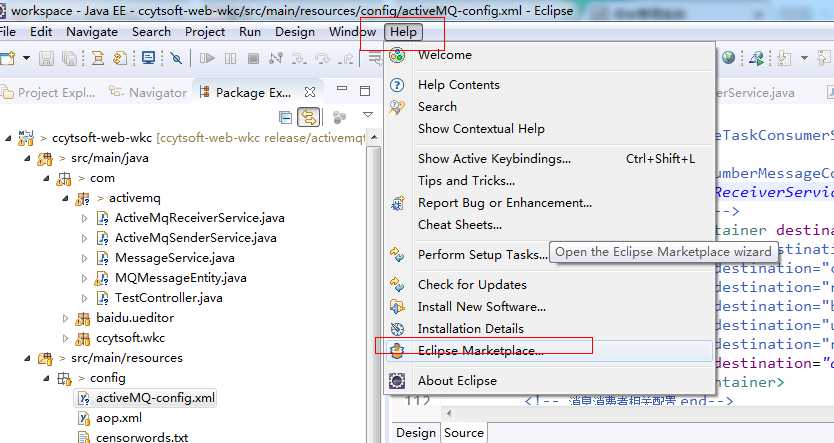Screen dimensions: 834x443
Task: Select activeMQ-config.xml file
Action: (155, 398)
